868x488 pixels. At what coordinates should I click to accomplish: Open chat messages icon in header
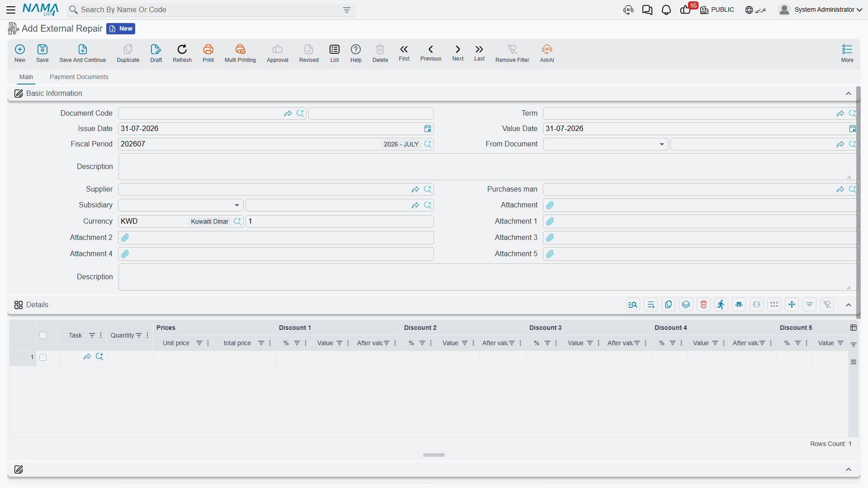pyautogui.click(x=647, y=10)
